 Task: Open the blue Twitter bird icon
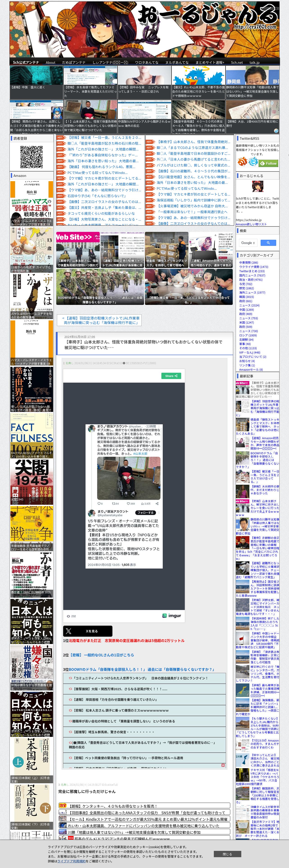click(253, 162)
